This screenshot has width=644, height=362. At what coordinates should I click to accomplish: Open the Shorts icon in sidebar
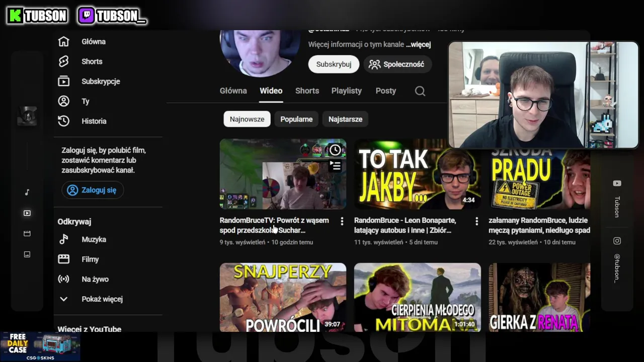(x=63, y=61)
